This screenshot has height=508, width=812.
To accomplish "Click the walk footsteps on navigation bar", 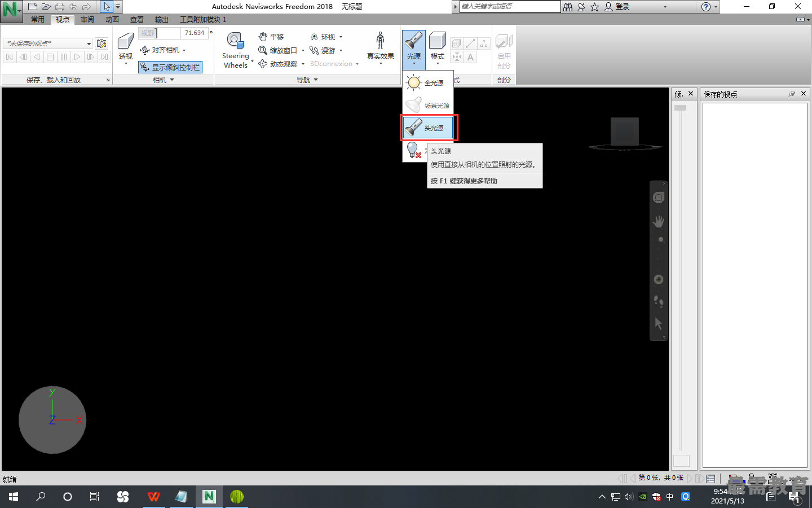I will 659,301.
